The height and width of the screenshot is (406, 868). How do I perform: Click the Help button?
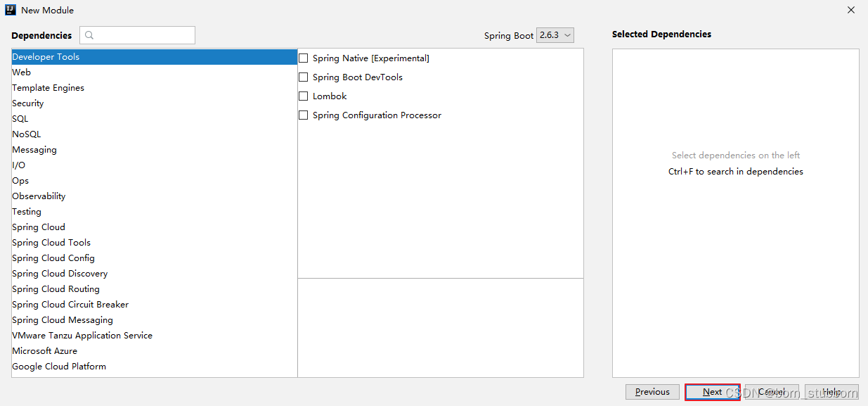831,392
